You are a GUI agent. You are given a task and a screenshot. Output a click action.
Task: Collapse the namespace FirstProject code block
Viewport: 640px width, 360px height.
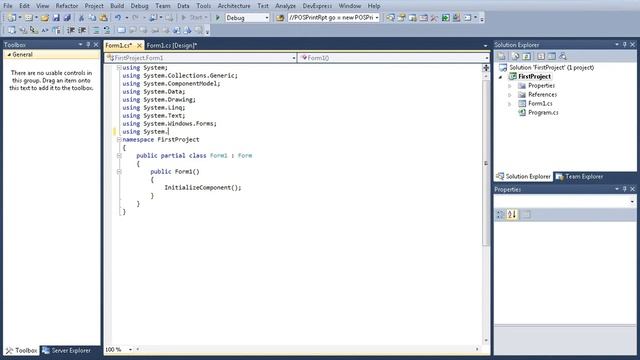tap(119, 140)
